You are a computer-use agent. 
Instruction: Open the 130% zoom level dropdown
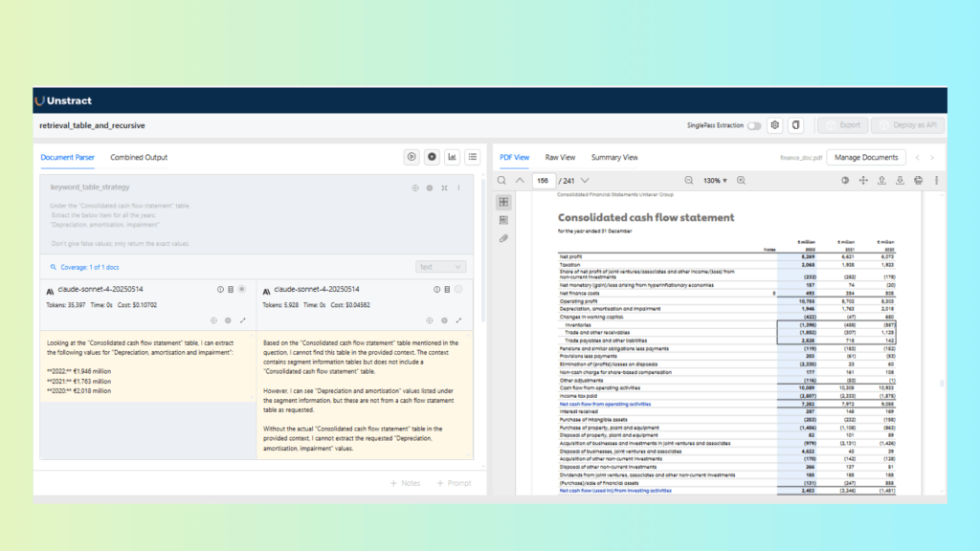[x=717, y=180]
